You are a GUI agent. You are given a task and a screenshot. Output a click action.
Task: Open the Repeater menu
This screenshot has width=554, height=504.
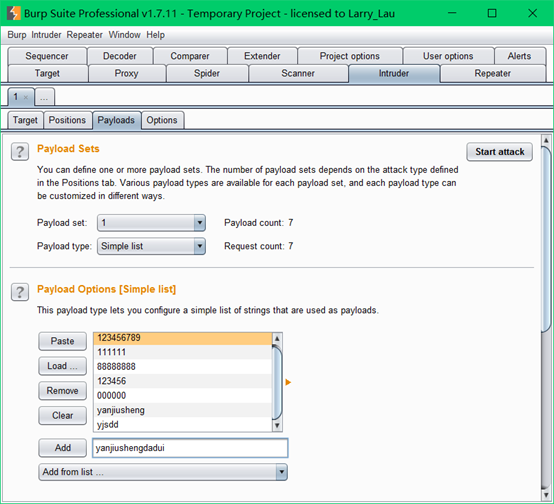coord(84,35)
